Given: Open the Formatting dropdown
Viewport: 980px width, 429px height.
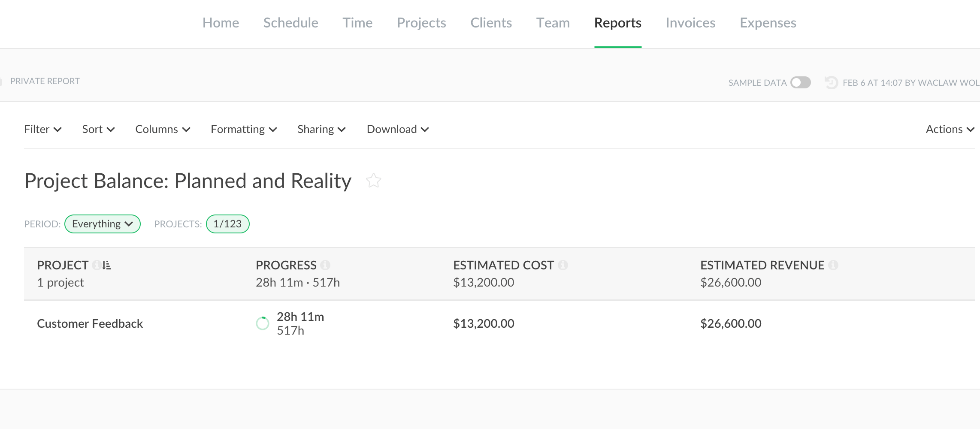Looking at the screenshot, I should tap(244, 129).
